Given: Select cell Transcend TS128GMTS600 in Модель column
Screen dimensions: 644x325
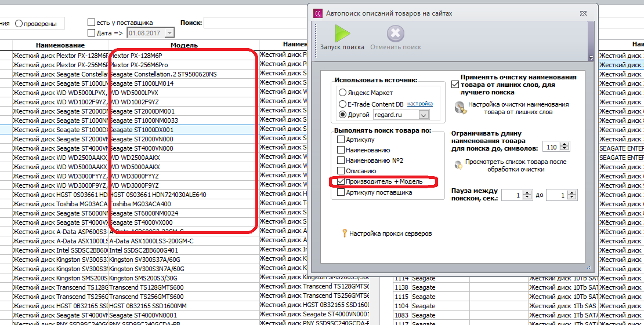Looking at the screenshot, I should (184, 287).
